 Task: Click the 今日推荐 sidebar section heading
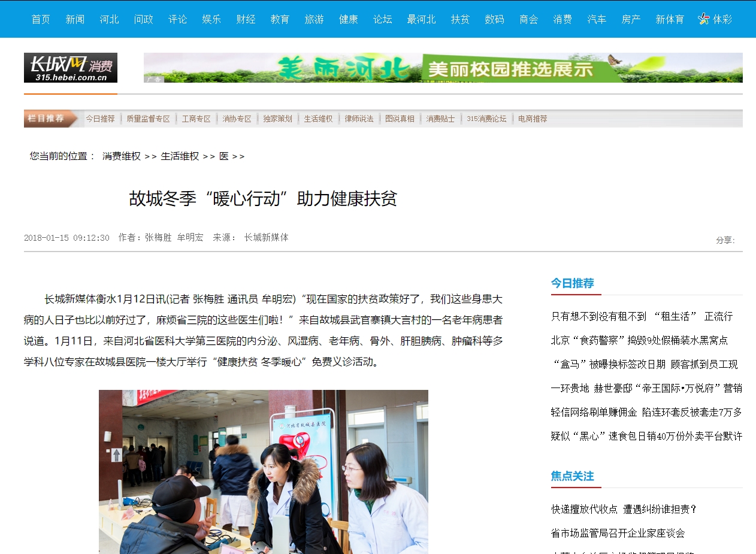point(572,283)
